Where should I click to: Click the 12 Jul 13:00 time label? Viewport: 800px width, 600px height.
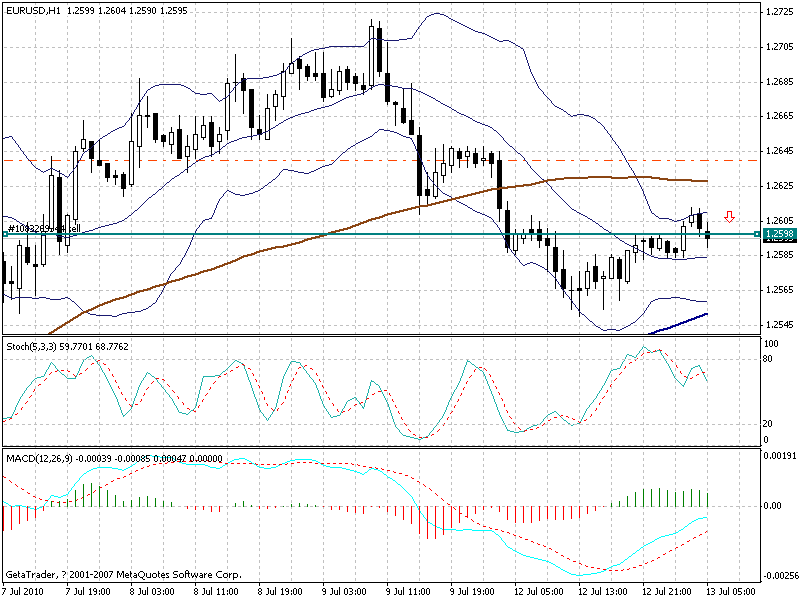coord(603,592)
